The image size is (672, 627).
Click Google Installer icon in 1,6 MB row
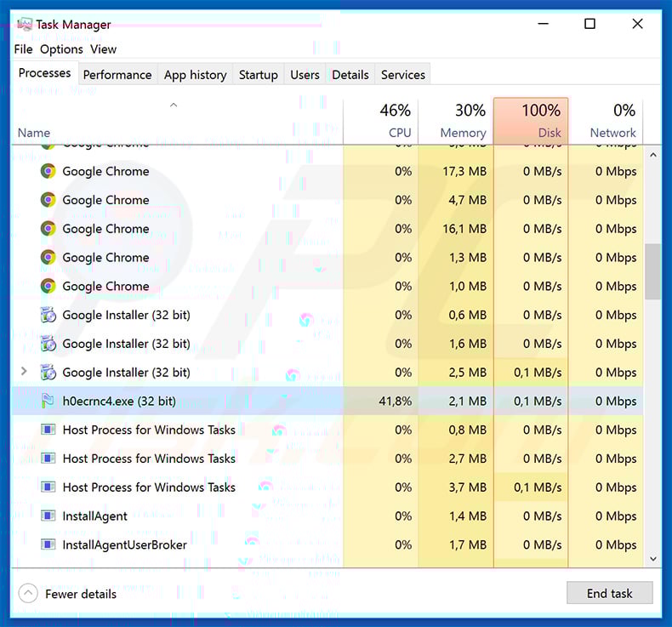48,344
